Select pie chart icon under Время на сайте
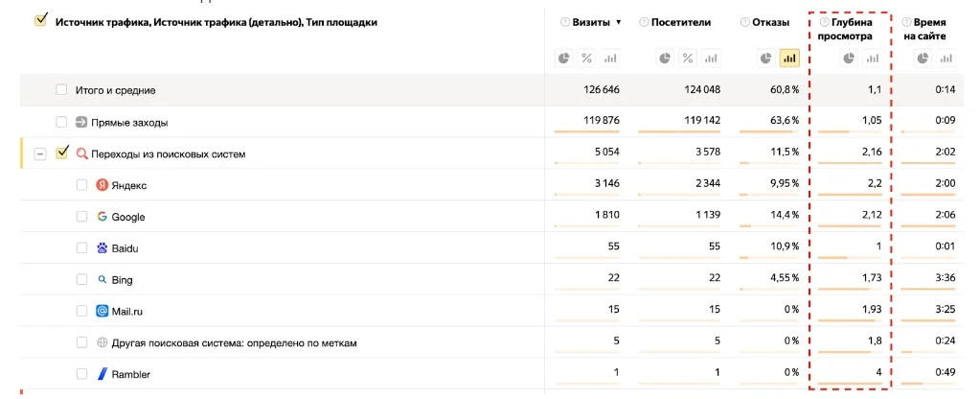The width and height of the screenshot is (980, 399). point(923,59)
